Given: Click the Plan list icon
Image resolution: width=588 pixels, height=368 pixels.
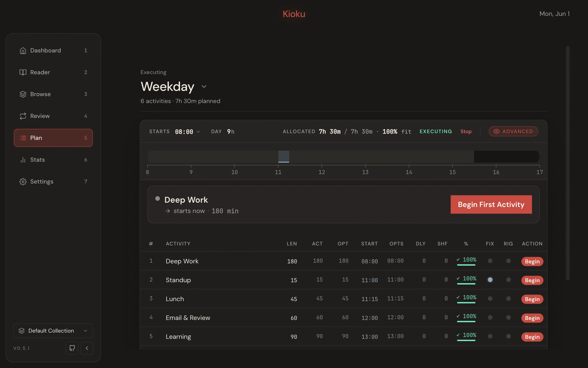Looking at the screenshot, I should 23,138.
